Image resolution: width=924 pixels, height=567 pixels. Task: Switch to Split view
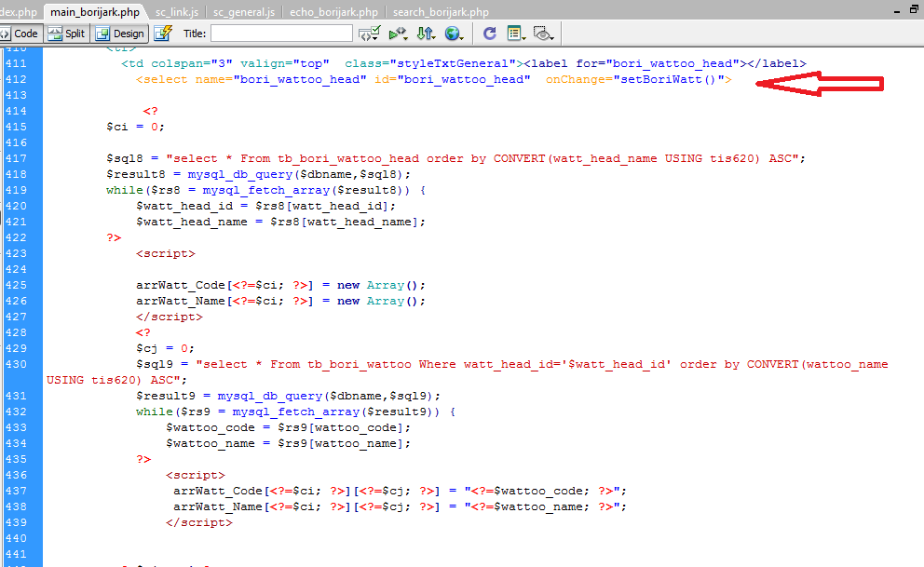(66, 34)
